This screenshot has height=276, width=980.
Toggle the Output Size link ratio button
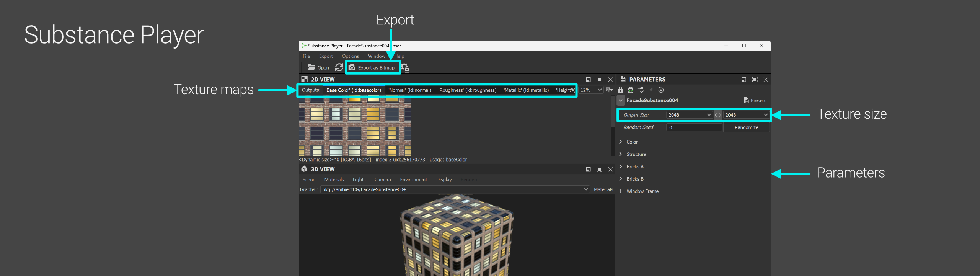pos(718,115)
